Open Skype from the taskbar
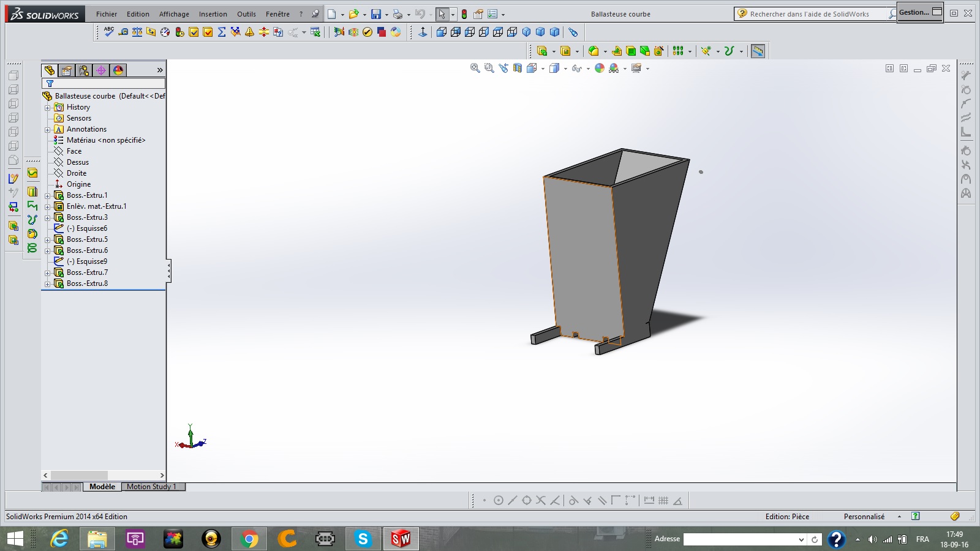 point(363,539)
